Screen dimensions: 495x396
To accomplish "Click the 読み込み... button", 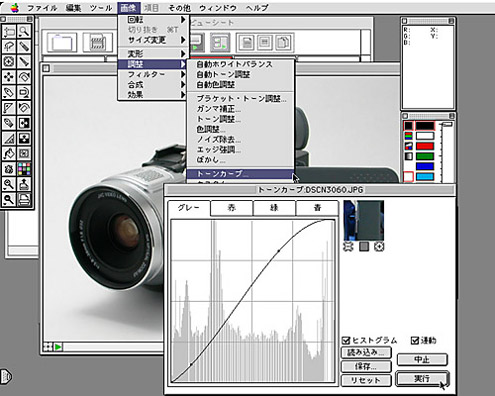I will [x=366, y=352].
